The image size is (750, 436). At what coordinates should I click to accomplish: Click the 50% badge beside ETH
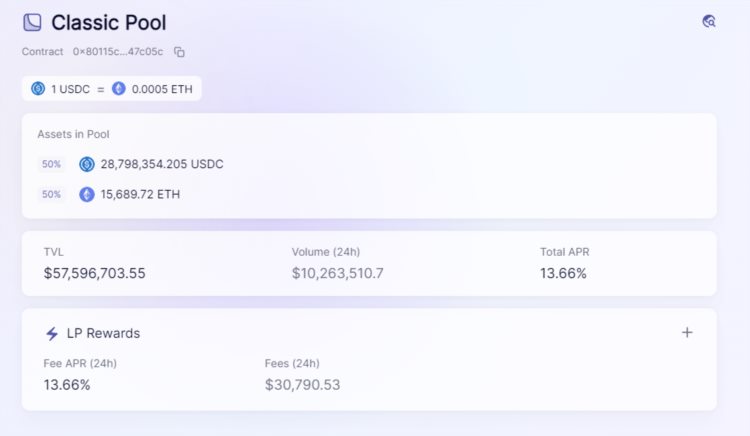coord(52,194)
